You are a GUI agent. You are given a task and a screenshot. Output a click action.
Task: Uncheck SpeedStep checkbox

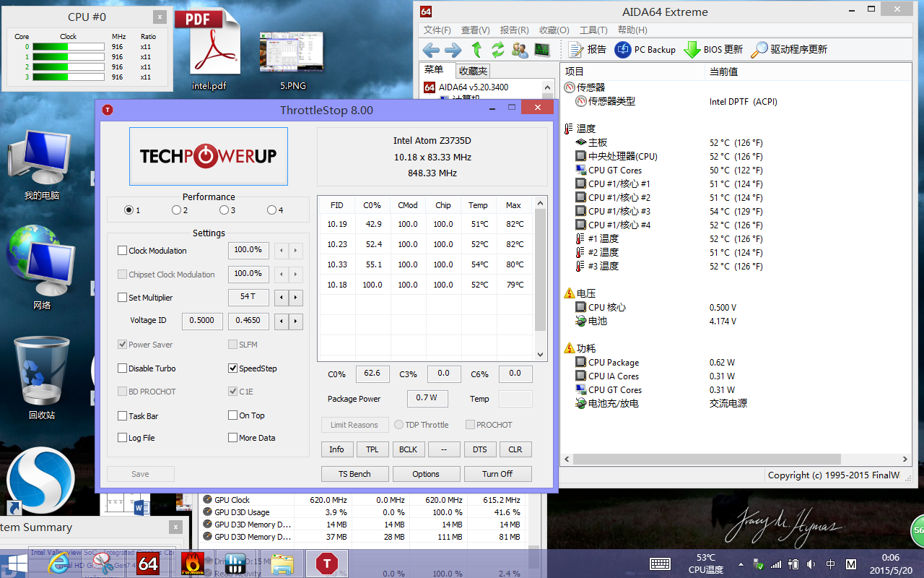point(232,368)
